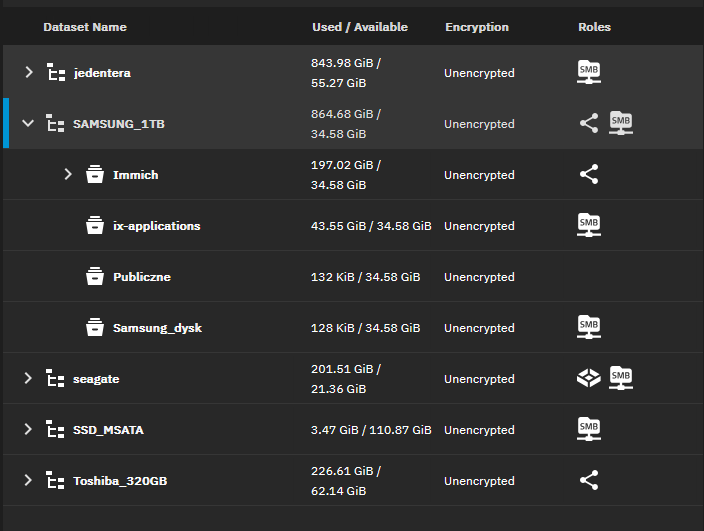Click the share icon for Immich dataset

click(x=589, y=175)
